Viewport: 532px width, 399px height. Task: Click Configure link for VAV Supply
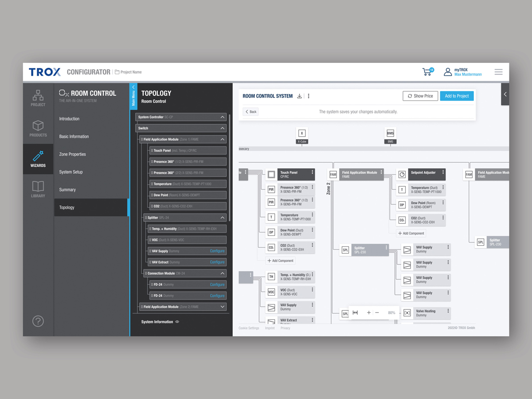(217, 251)
